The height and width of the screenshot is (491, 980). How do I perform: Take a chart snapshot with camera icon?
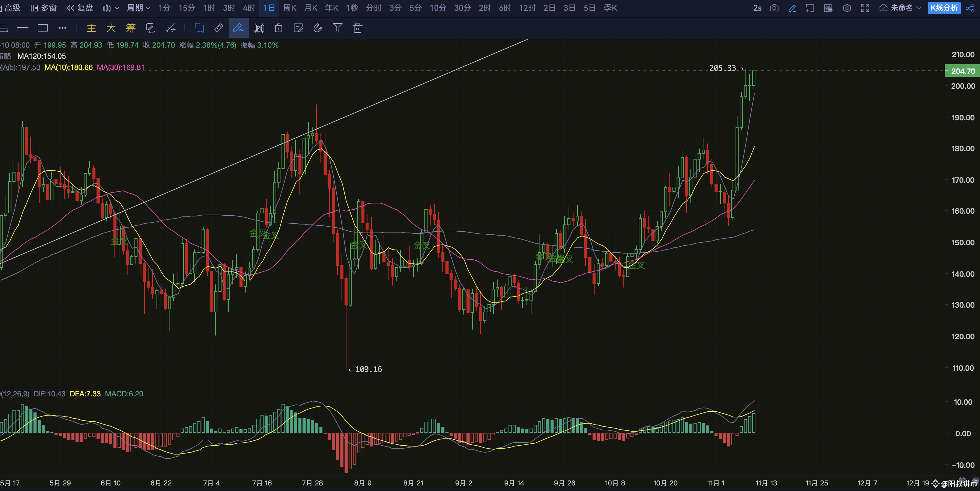[774, 8]
